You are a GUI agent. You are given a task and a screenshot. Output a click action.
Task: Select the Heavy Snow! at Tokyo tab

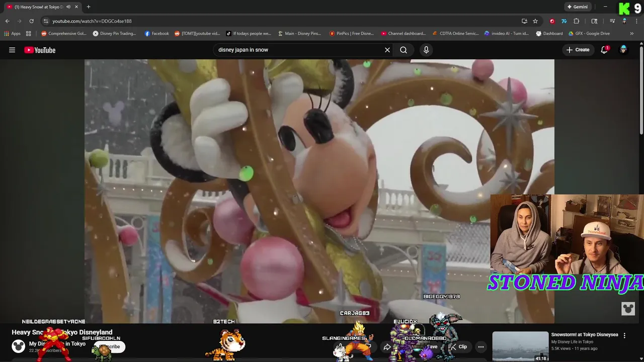(39, 7)
